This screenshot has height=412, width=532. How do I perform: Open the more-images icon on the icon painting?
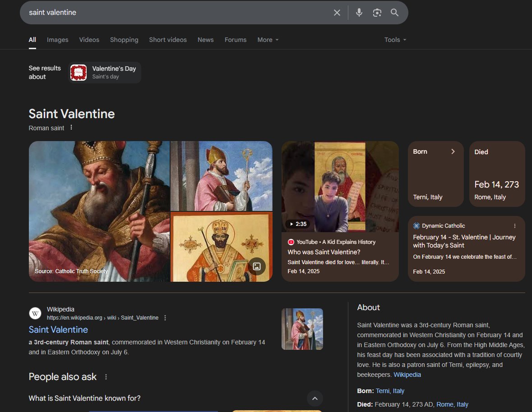pos(257,266)
